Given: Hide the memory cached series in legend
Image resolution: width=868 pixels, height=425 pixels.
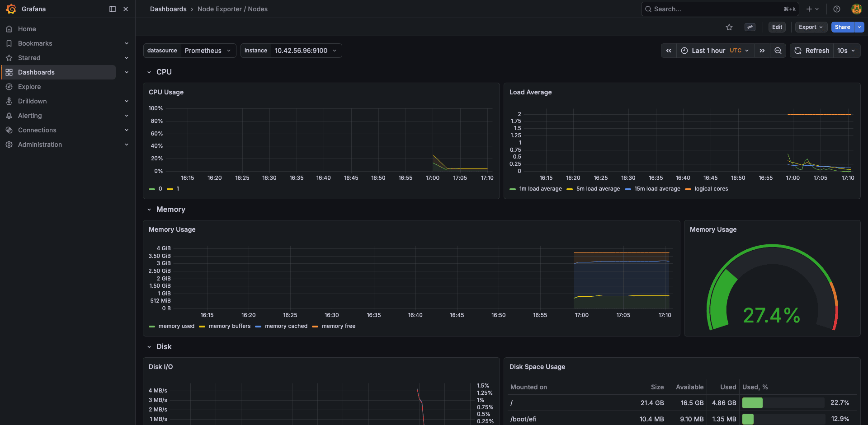Looking at the screenshot, I should (x=286, y=326).
